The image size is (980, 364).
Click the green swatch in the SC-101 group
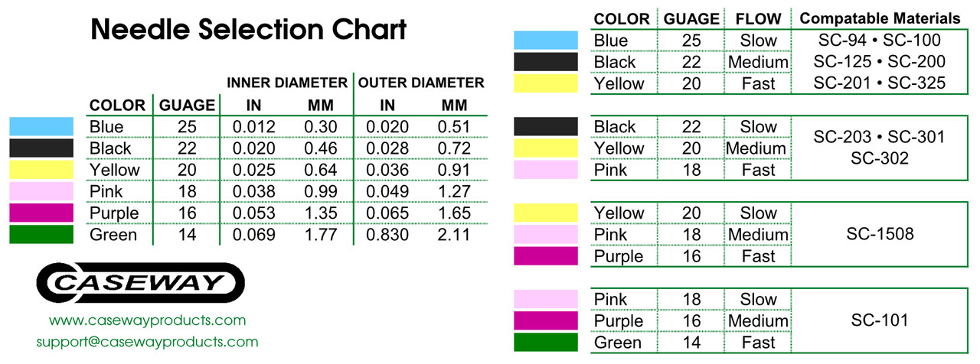coord(546,342)
